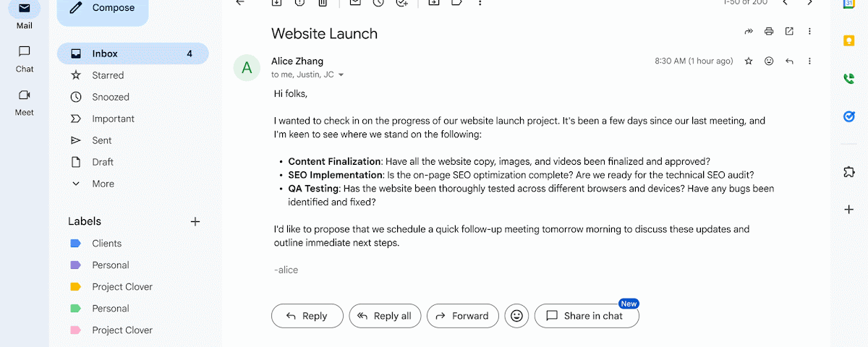Viewport: 868px width, 347px height.
Task: Open the Meet section
Action: click(25, 102)
